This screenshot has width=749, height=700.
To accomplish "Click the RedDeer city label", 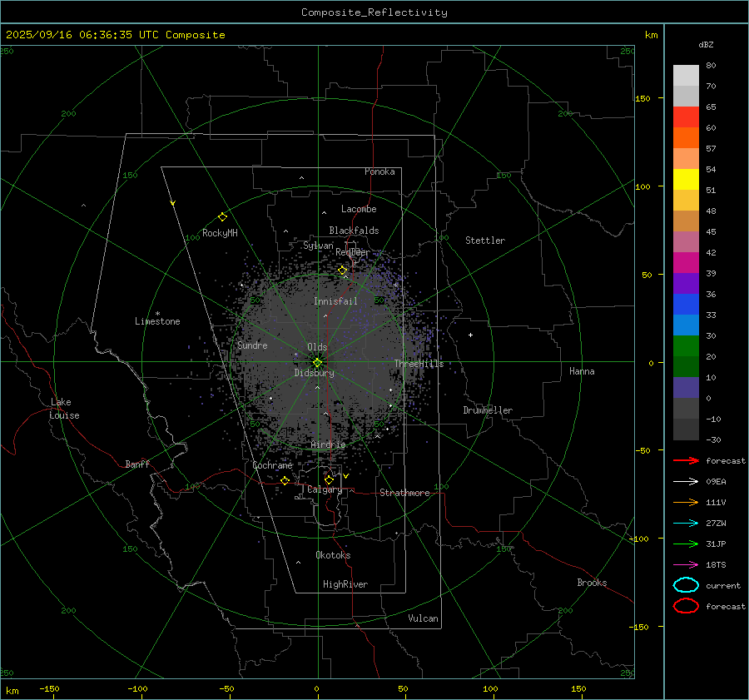I will pyautogui.click(x=353, y=252).
